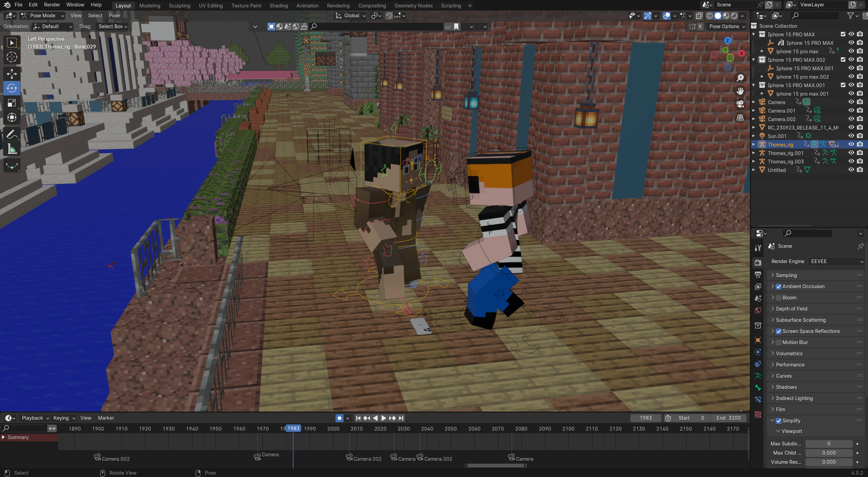The height and width of the screenshot is (477, 868).
Task: Play animation forward
Action: coord(383,418)
